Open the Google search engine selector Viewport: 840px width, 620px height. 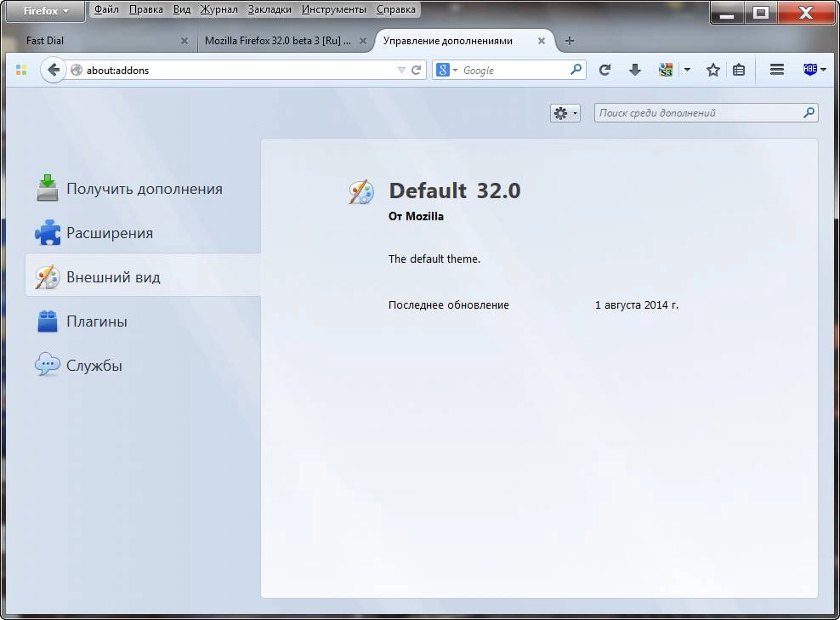coord(446,71)
